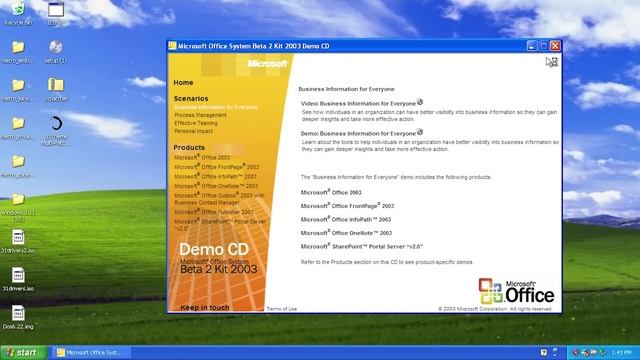Click the system tray clock showing 1:43 PM
The height and width of the screenshot is (360, 640).
[622, 352]
